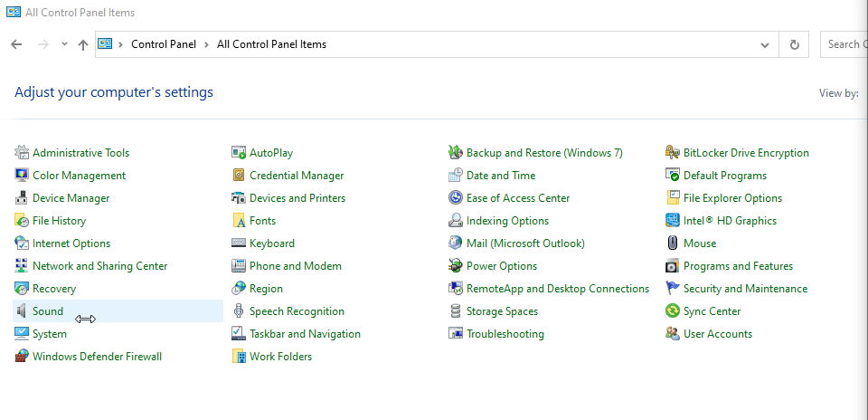The width and height of the screenshot is (868, 420).
Task: Click the All Control Panel Items breadcrumb
Action: click(x=271, y=44)
